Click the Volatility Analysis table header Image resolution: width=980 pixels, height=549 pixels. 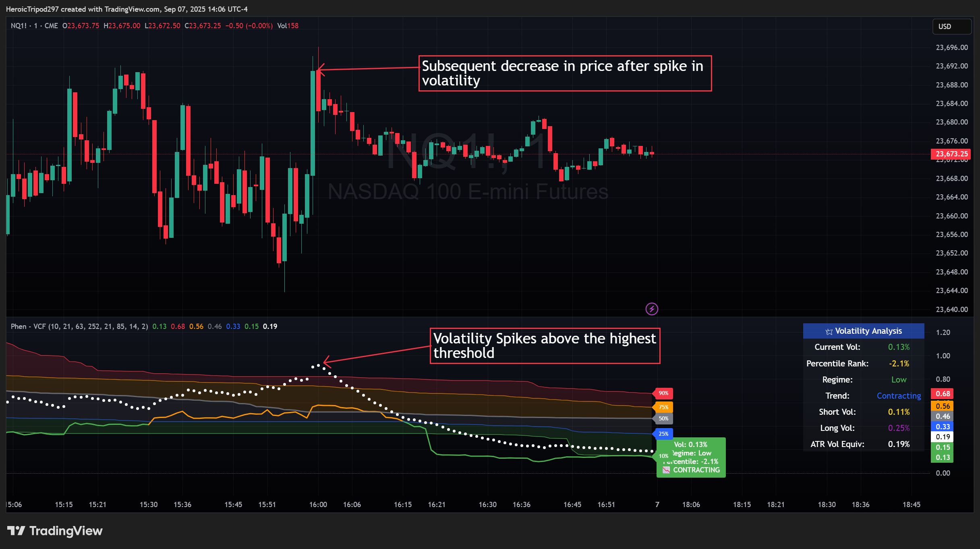[x=864, y=331]
